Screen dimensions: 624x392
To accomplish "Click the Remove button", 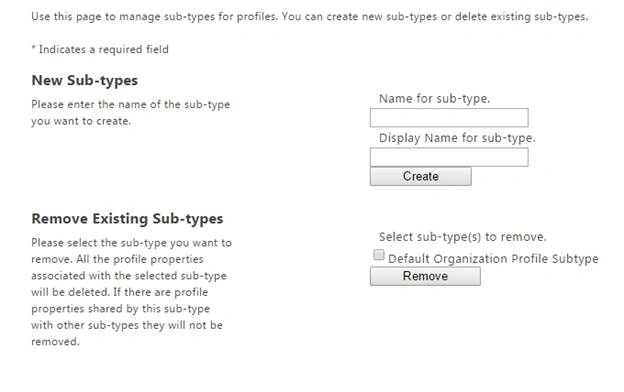I will [425, 276].
